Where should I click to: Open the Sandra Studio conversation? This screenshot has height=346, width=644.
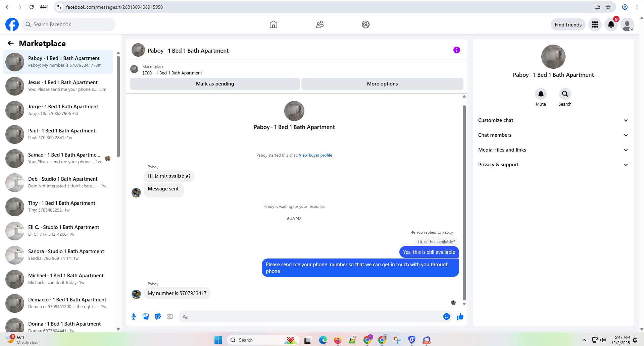click(58, 255)
